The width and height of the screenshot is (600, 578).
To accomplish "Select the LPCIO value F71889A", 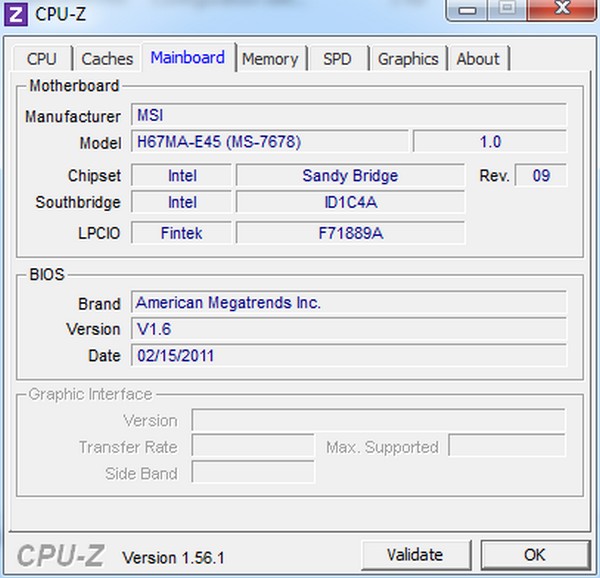I will 351,233.
